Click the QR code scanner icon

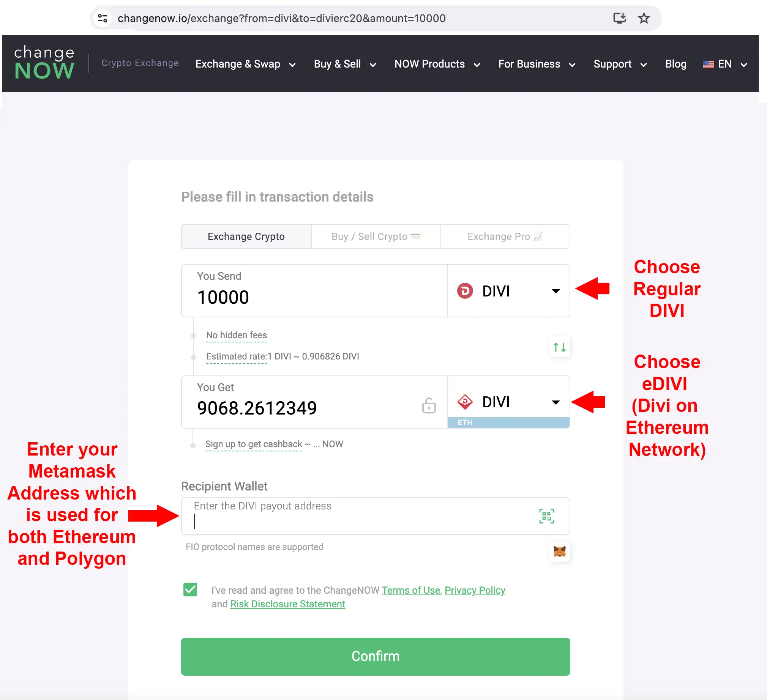(x=547, y=514)
